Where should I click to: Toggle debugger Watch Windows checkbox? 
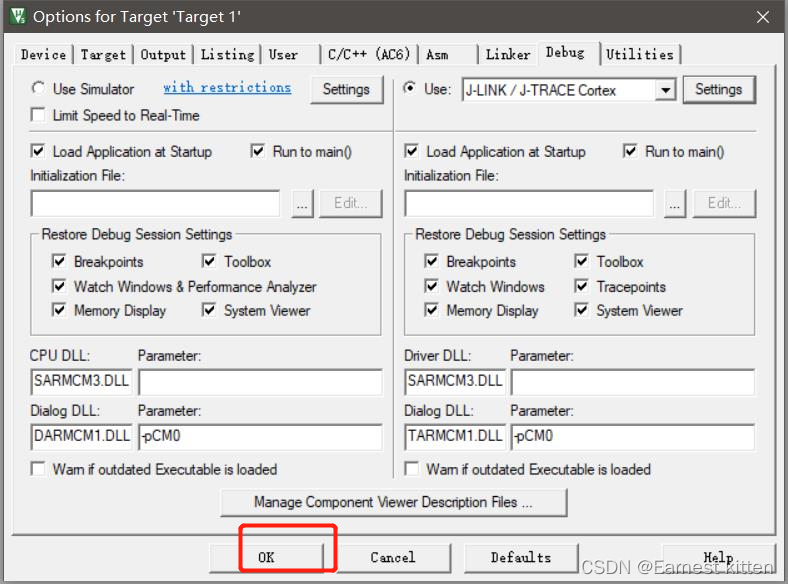click(x=432, y=286)
